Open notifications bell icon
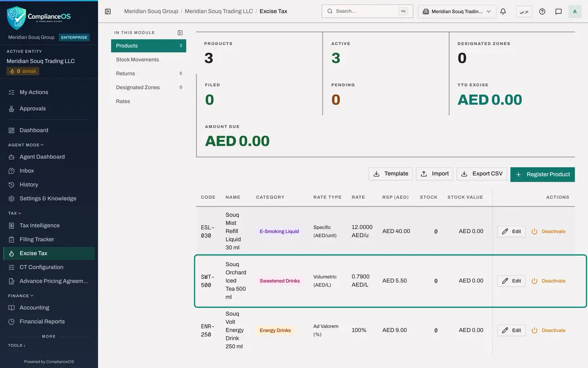The height and width of the screenshot is (368, 588). point(503,11)
